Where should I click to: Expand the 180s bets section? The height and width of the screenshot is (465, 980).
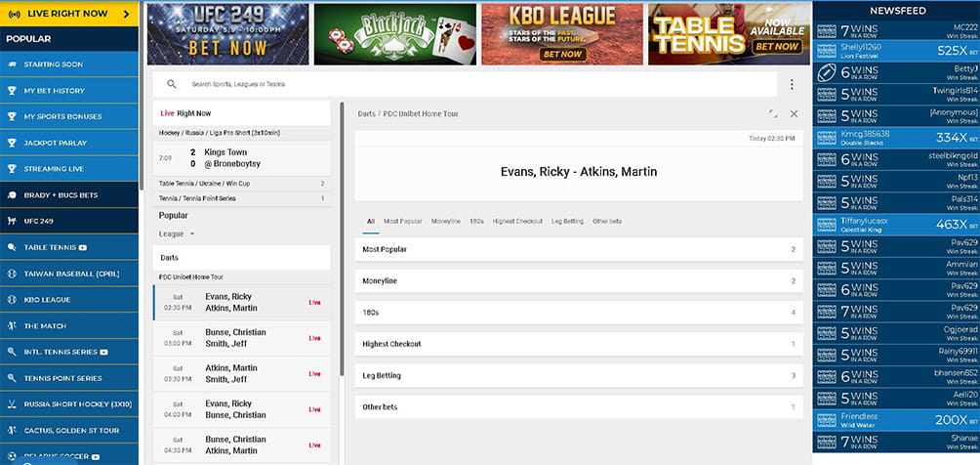[x=579, y=313]
